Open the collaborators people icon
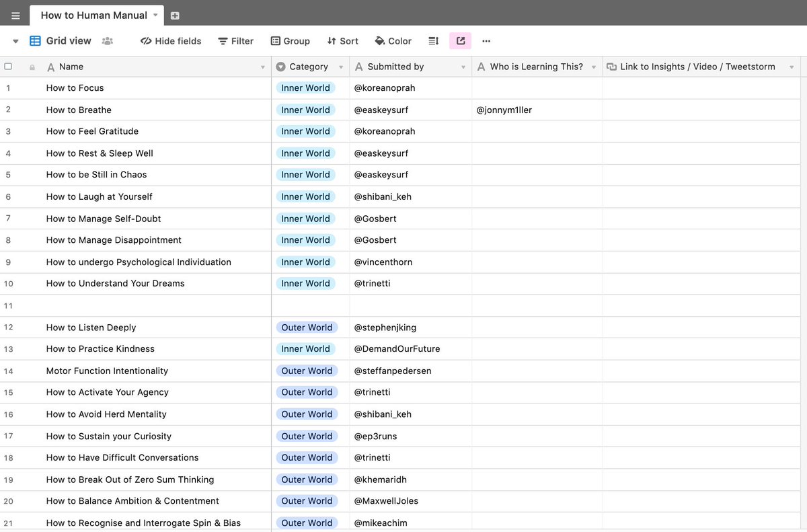Viewport: 807px width, 532px height. click(107, 41)
